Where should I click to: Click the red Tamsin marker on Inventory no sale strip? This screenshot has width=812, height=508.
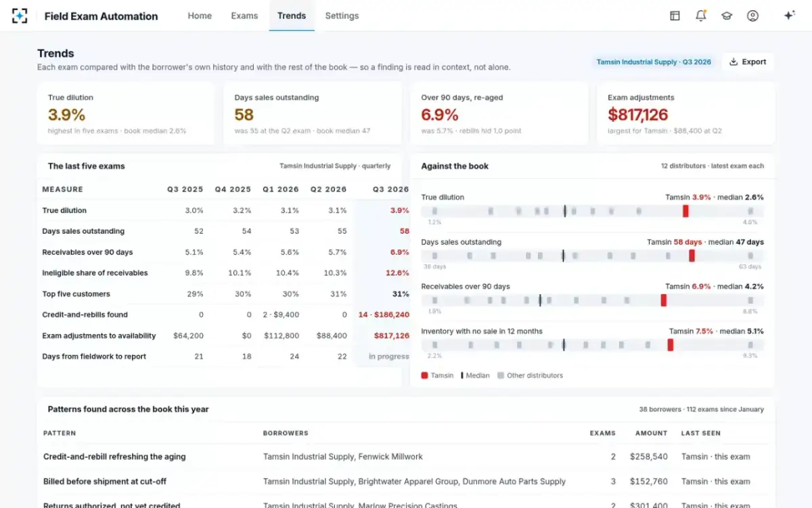(671, 345)
